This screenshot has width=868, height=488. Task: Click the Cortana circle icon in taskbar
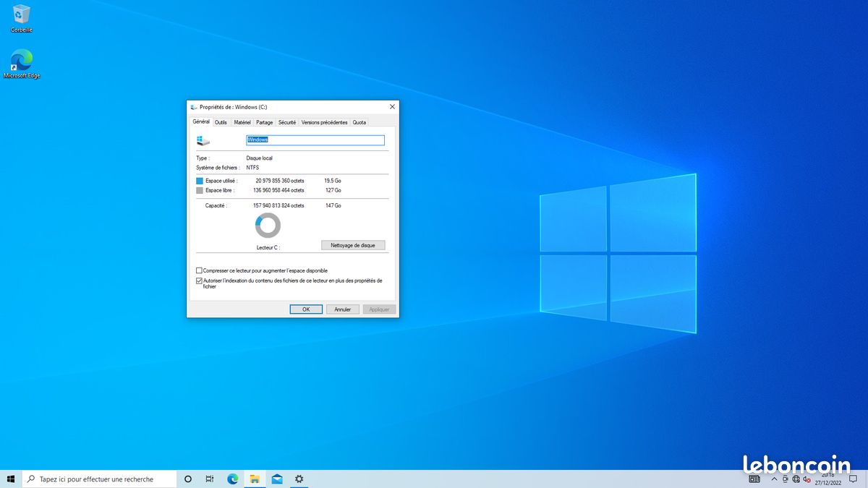[188, 479]
